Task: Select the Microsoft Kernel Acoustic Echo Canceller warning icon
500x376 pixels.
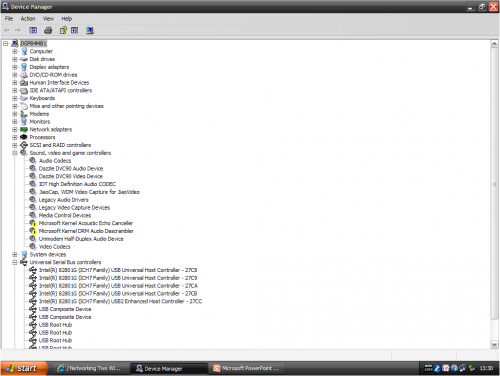Action: [x=33, y=223]
